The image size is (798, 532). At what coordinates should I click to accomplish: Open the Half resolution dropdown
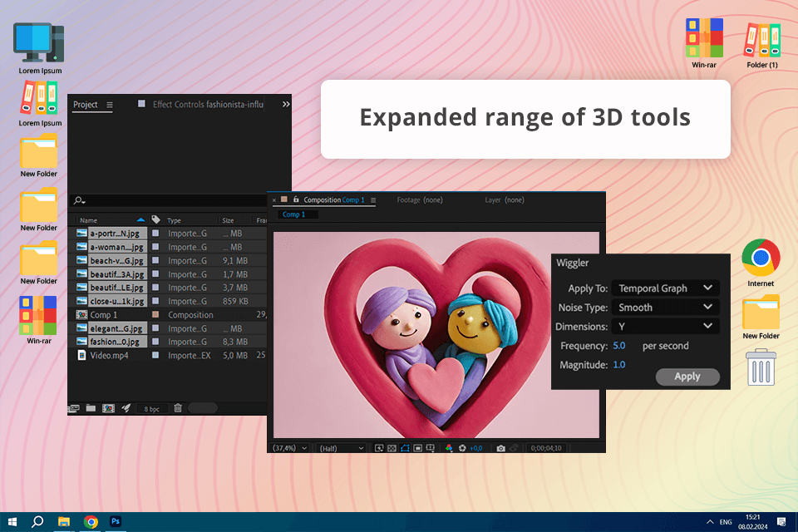342,448
